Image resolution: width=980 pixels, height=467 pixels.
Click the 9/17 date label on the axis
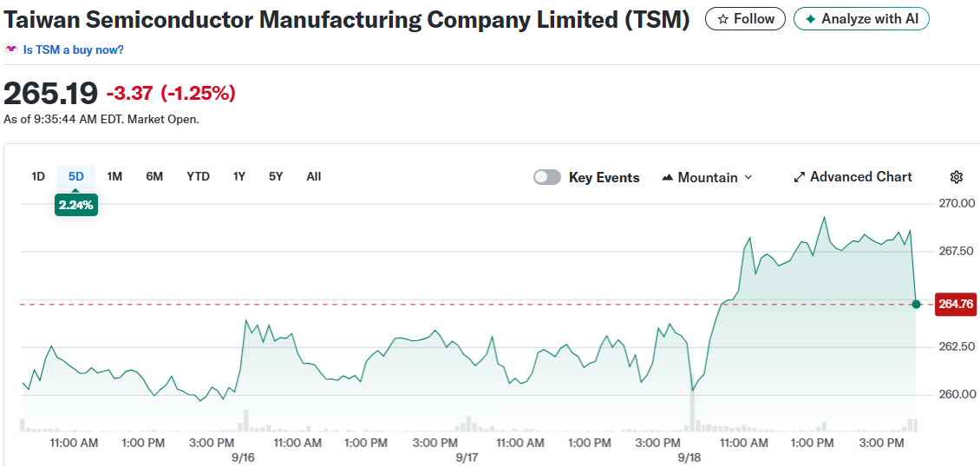point(467,457)
